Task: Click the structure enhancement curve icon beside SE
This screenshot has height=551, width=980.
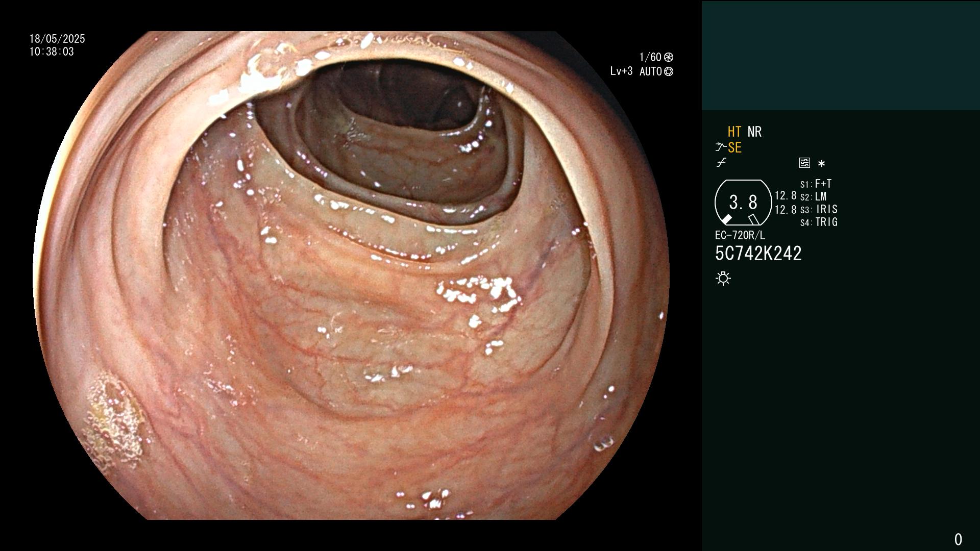Action: [x=721, y=147]
